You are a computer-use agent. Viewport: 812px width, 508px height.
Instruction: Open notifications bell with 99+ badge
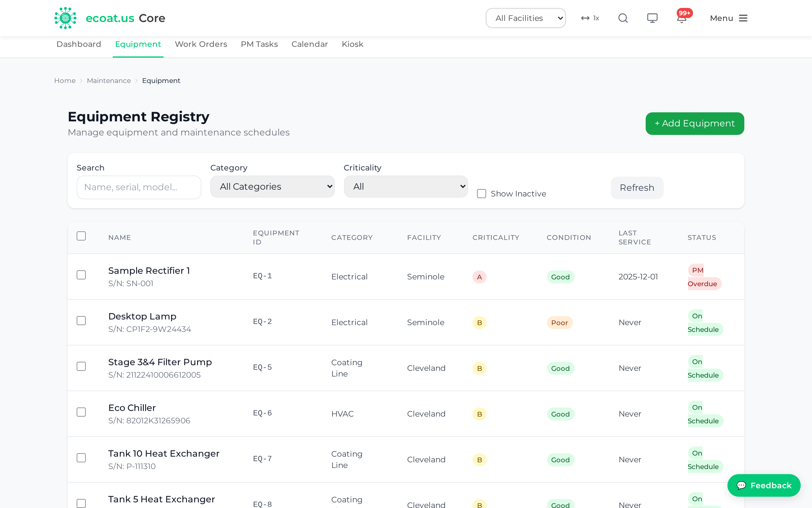(x=682, y=17)
